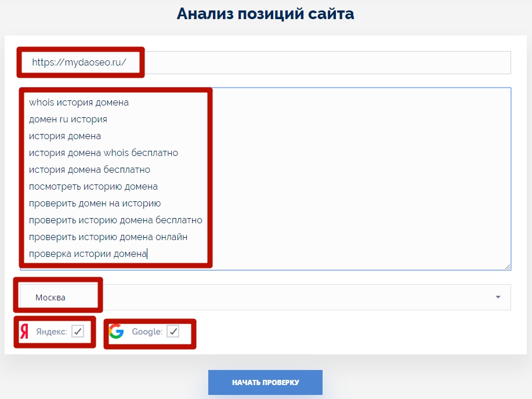
Task: Click the keyword line "история домена бесплатно"
Action: point(89,170)
